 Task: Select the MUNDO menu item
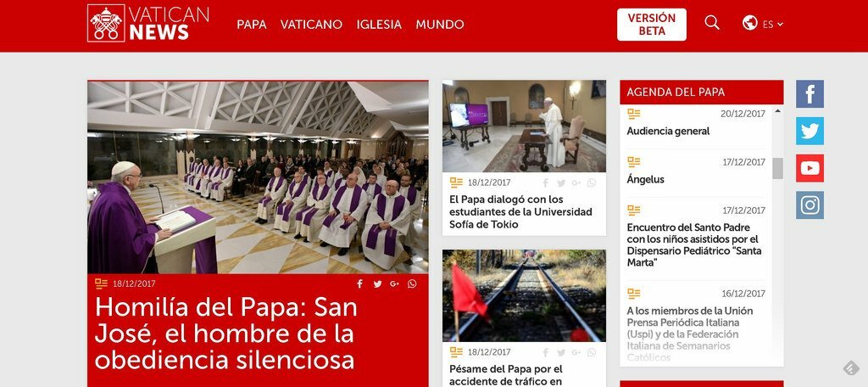pyautogui.click(x=440, y=25)
